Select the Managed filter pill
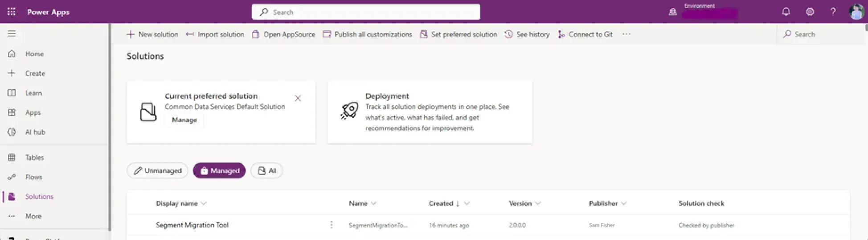Screen dimensions: 868x240 coord(219,170)
